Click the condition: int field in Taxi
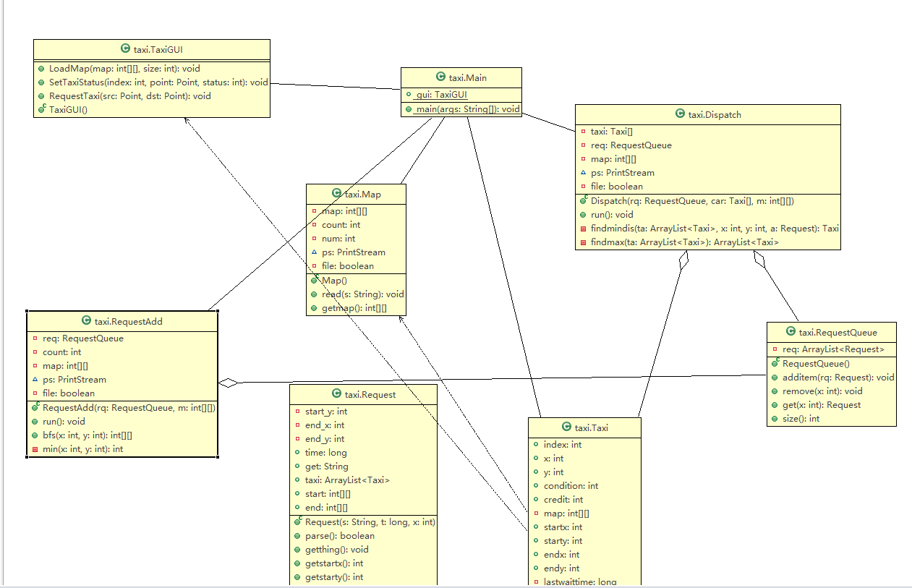This screenshot has height=588, width=912. (x=571, y=486)
